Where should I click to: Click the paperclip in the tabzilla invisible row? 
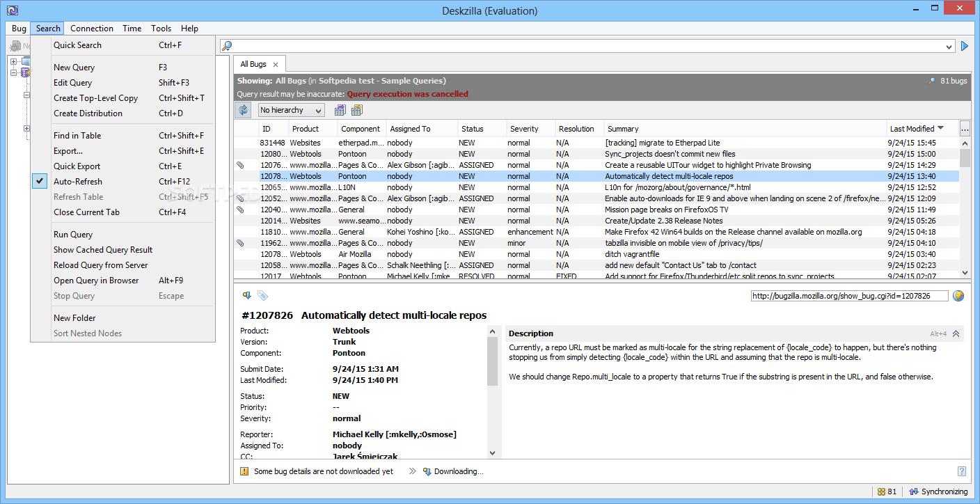241,243
